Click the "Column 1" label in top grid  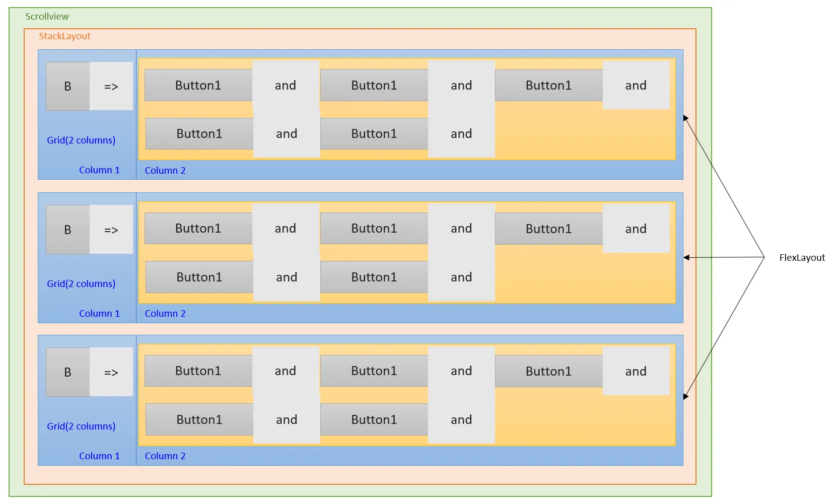tap(99, 170)
